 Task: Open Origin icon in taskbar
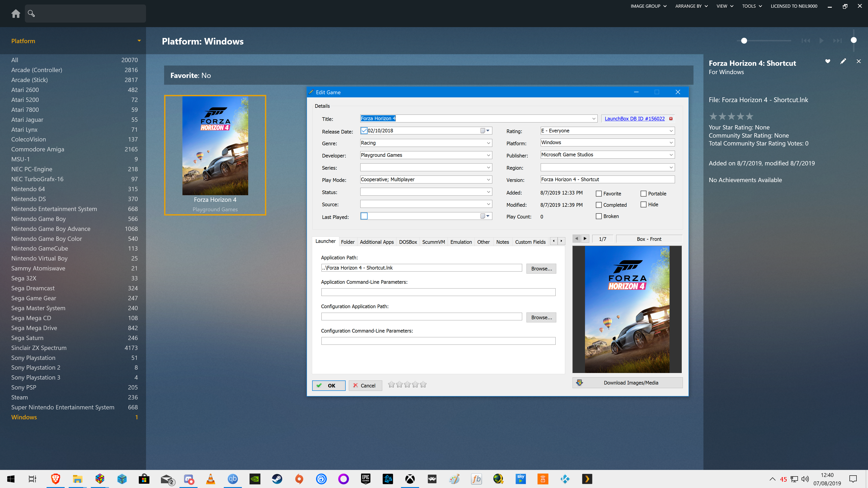click(x=299, y=479)
